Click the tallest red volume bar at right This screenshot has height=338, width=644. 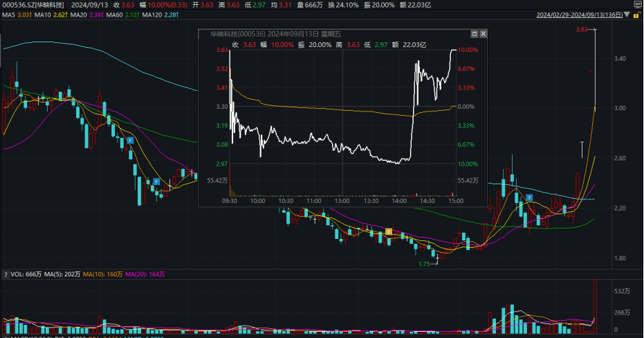[595, 303]
